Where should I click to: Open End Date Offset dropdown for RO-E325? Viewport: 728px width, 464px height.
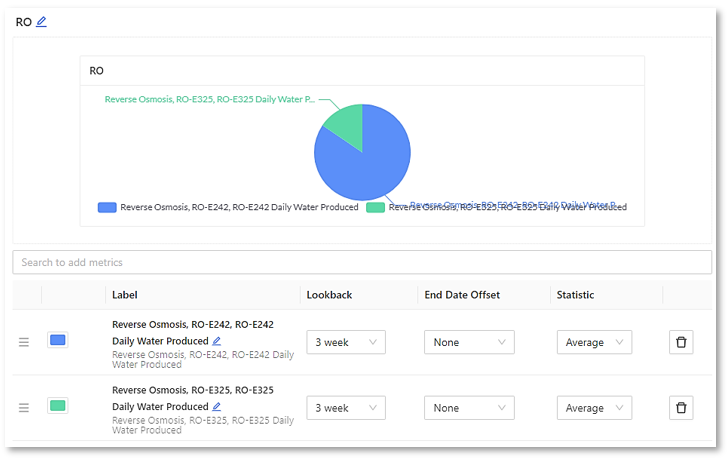[469, 408]
